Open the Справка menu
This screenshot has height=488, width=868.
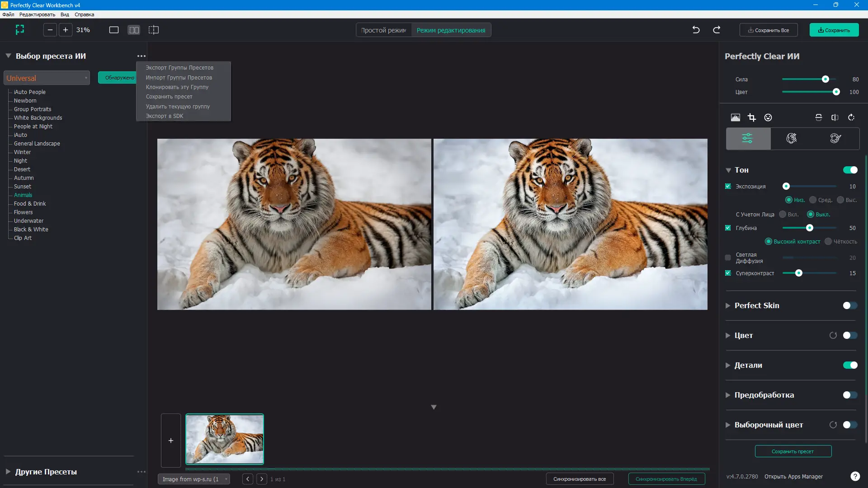pos(84,14)
